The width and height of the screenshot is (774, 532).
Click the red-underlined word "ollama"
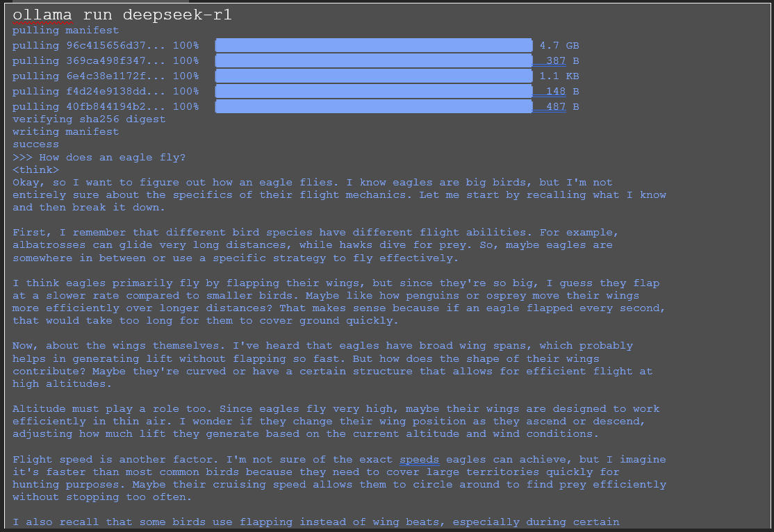coord(42,15)
